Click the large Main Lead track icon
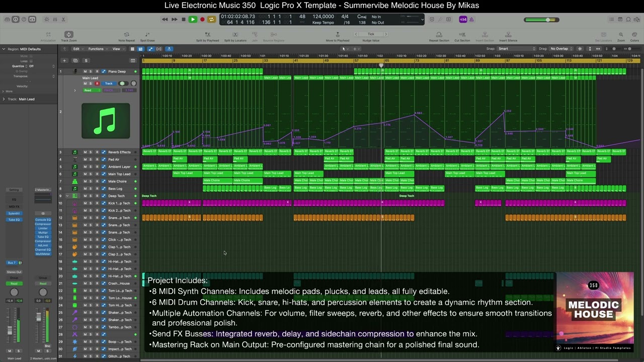644x362 pixels. click(x=106, y=121)
